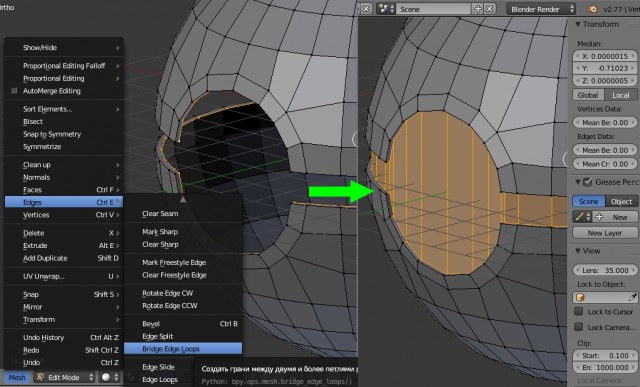
Task: Click the grease pencil data browse icon
Action: 582,217
